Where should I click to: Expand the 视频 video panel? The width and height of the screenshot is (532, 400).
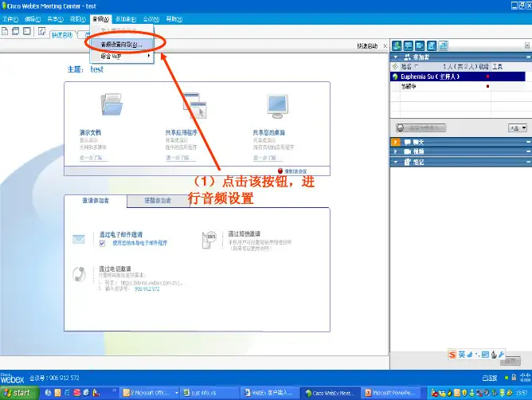[x=396, y=151]
